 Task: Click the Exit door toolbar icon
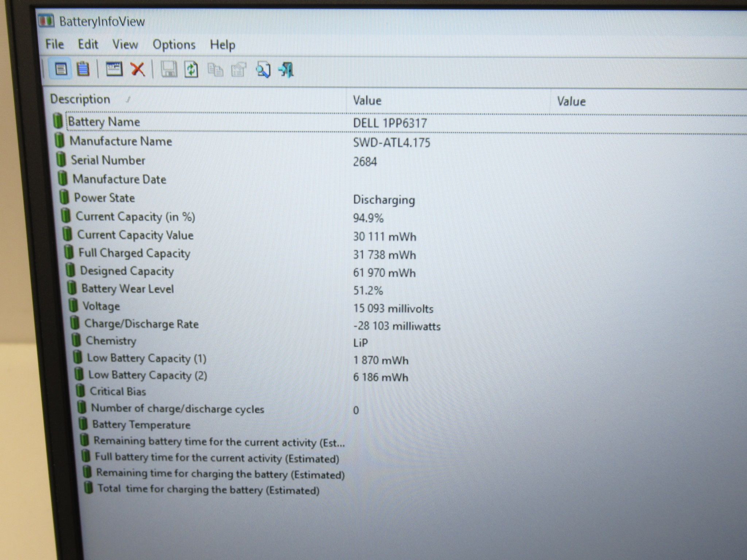(x=286, y=70)
